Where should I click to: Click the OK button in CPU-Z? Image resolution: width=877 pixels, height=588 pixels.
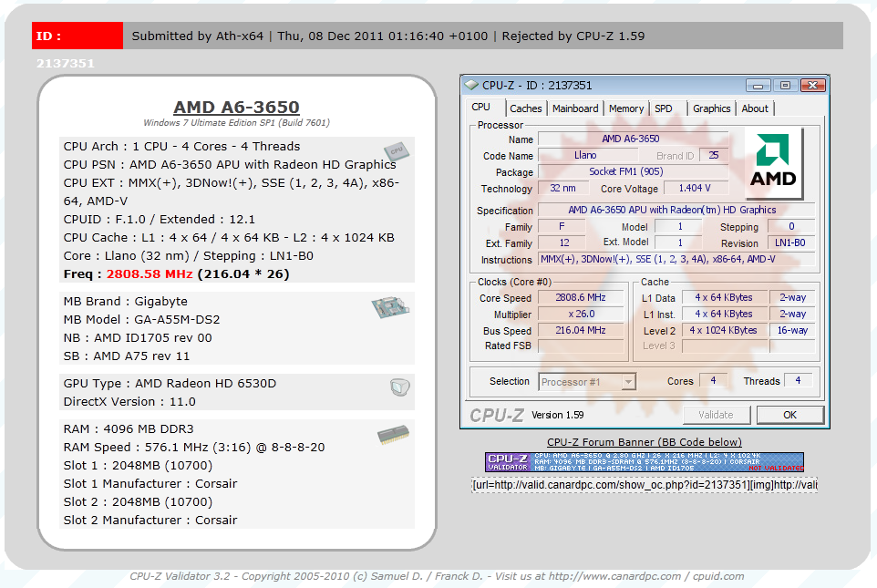[789, 415]
